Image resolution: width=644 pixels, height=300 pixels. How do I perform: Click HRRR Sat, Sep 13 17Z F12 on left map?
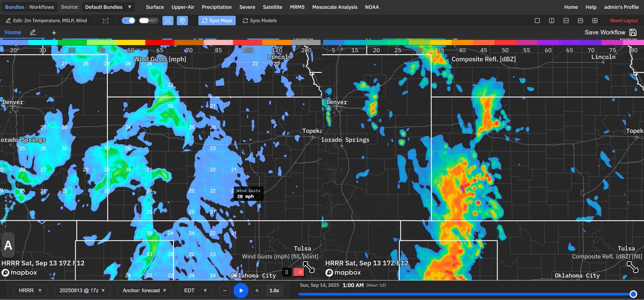pyautogui.click(x=44, y=264)
